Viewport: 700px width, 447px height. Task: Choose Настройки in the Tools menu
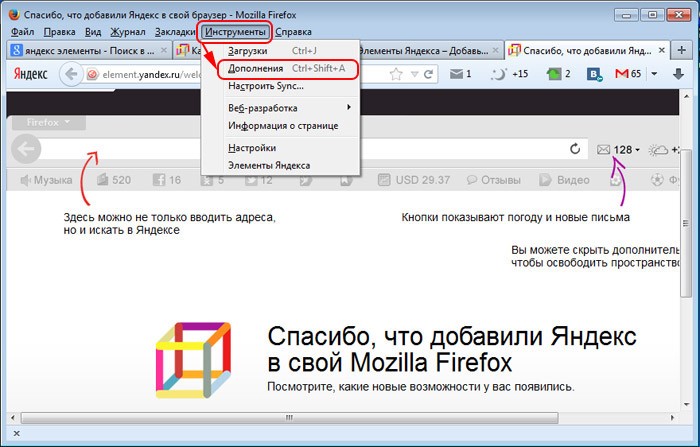pyautogui.click(x=280, y=148)
